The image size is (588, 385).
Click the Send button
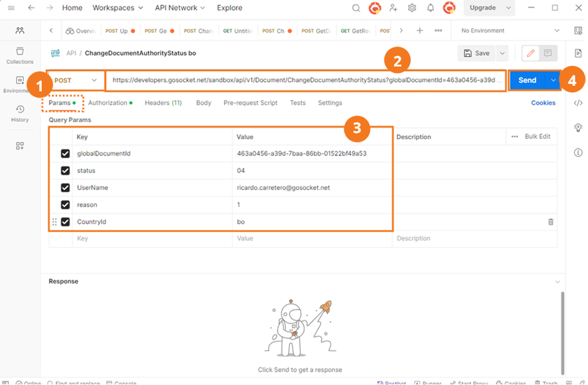click(527, 80)
